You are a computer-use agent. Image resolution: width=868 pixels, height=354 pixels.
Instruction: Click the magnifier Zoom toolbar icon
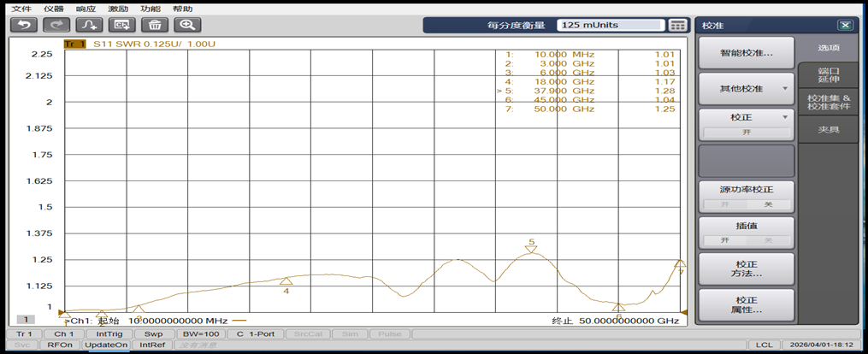click(187, 25)
